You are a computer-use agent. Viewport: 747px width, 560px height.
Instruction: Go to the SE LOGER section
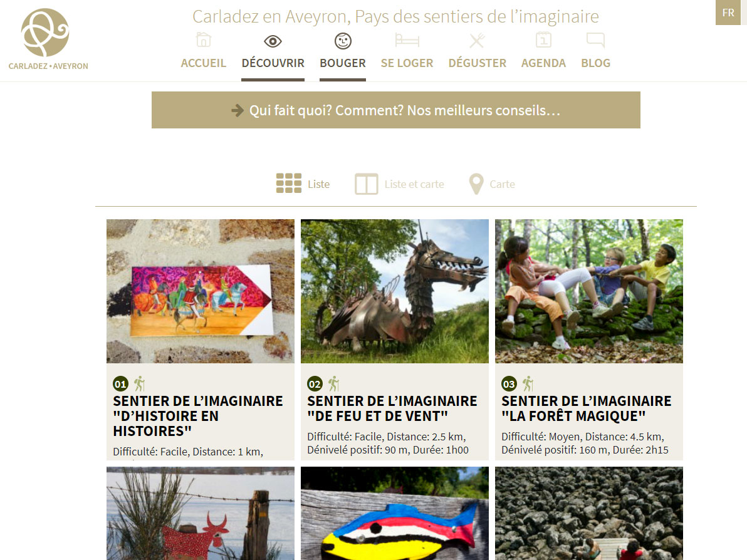407,63
